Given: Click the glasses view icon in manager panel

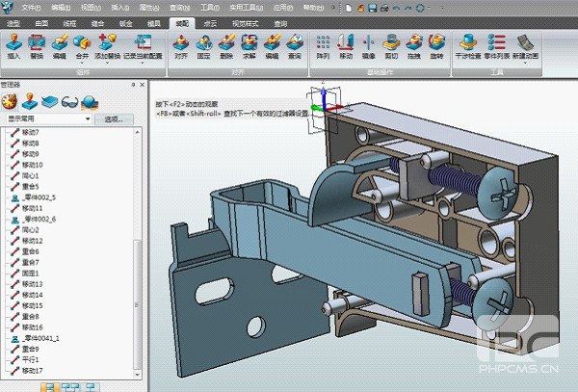Looking at the screenshot, I should coord(68,101).
